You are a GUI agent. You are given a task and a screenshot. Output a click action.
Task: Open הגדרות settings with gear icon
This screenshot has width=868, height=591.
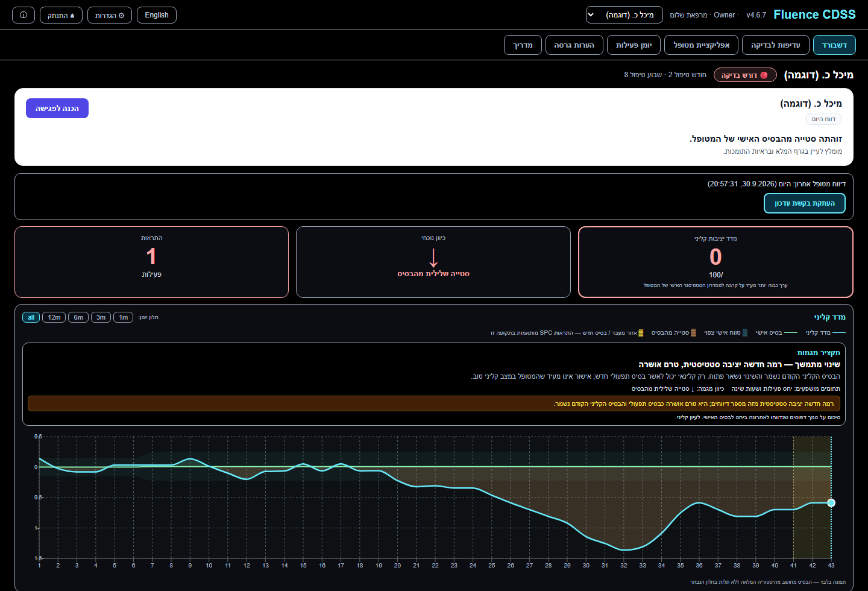[110, 15]
